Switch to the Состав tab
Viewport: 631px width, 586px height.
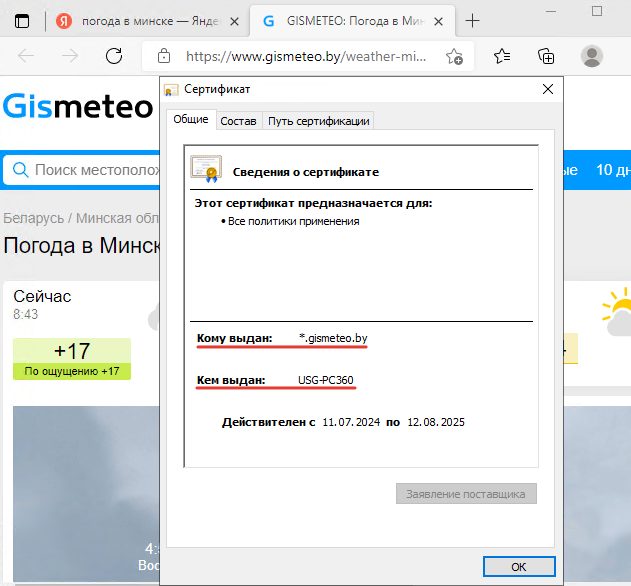pyautogui.click(x=238, y=121)
